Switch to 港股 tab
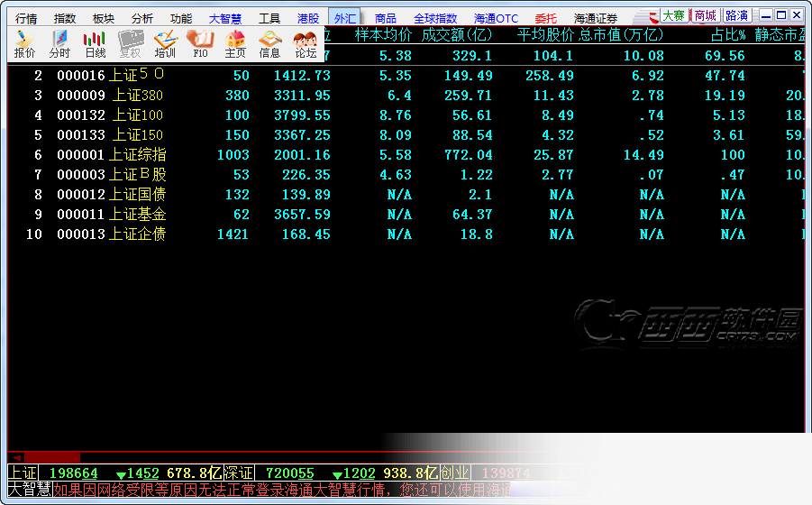Image resolution: width=812 pixels, height=505 pixels. (308, 19)
